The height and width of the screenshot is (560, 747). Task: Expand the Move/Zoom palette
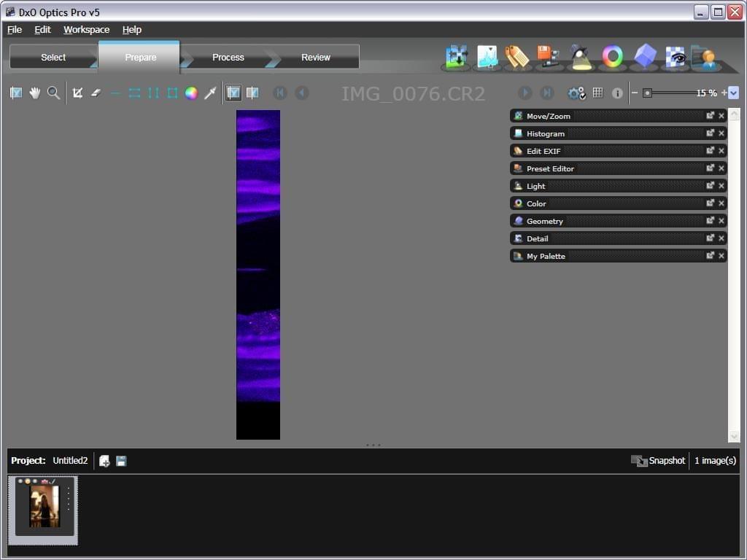tap(618, 116)
